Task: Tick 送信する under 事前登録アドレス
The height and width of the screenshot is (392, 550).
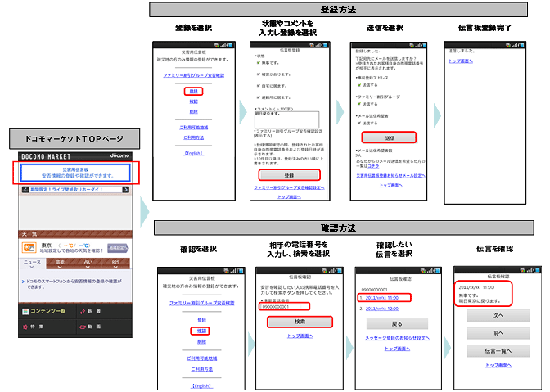Action: point(359,85)
